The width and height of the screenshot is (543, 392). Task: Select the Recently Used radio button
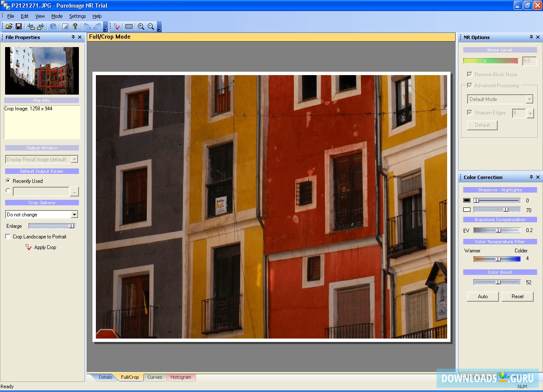[x=8, y=181]
